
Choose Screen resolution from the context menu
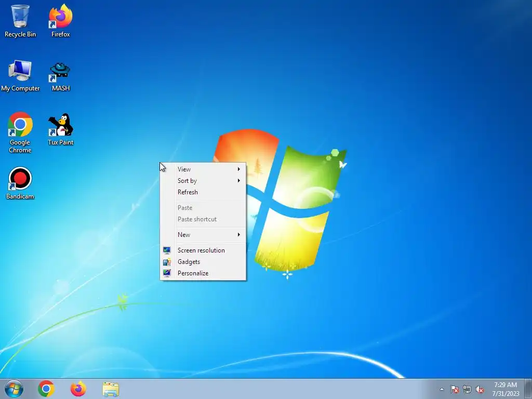tap(203, 250)
